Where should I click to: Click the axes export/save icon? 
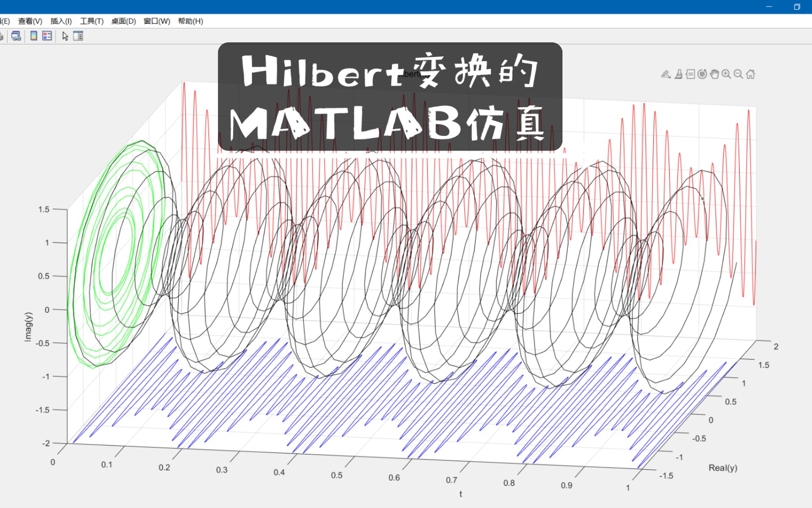tap(666, 74)
